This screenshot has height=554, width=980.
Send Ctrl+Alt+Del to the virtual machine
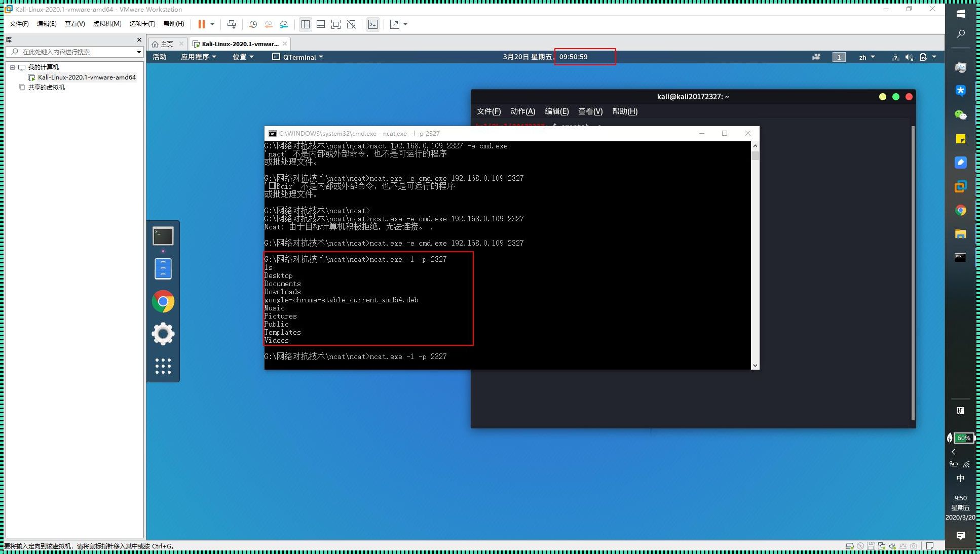(232, 24)
